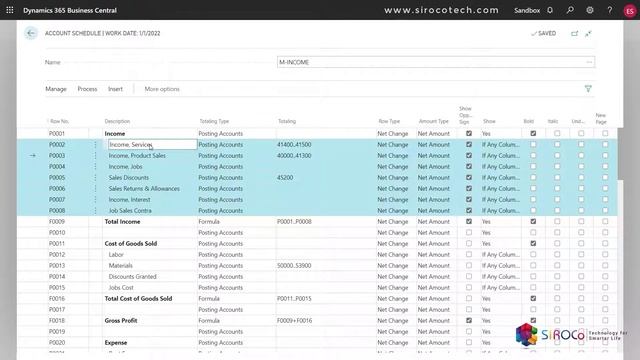Toggle Italic checkbox for Income row P0001
The image size is (640, 360).
click(x=557, y=133)
